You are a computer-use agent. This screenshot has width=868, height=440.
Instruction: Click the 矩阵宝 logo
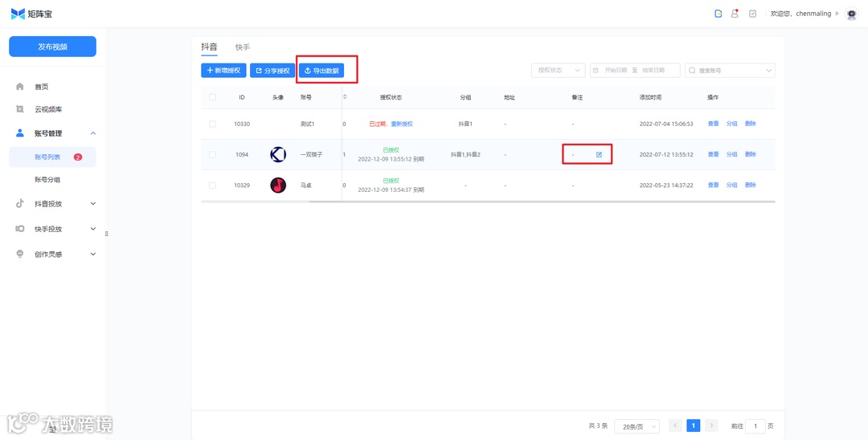pos(31,14)
